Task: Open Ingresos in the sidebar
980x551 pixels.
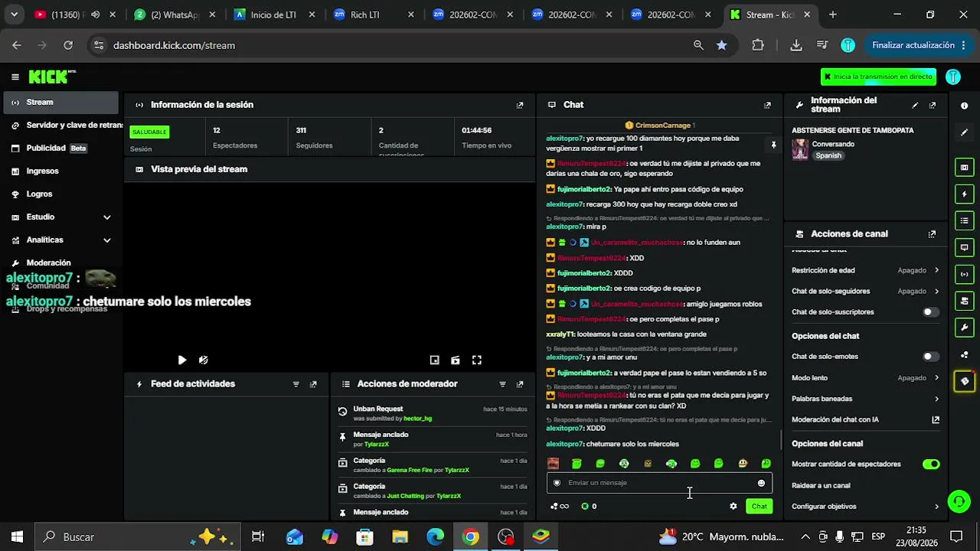Action: pyautogui.click(x=61, y=171)
